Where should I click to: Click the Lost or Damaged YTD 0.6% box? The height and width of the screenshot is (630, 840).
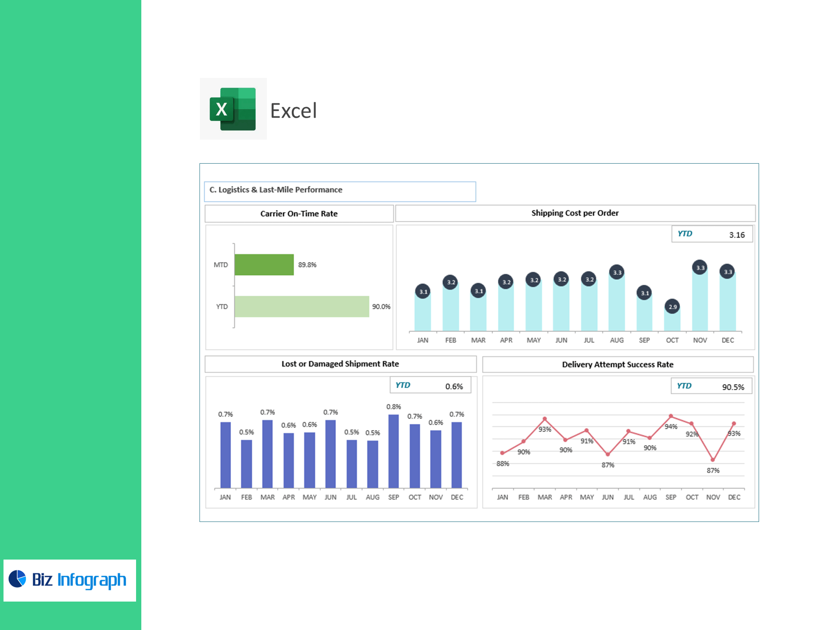click(x=430, y=385)
